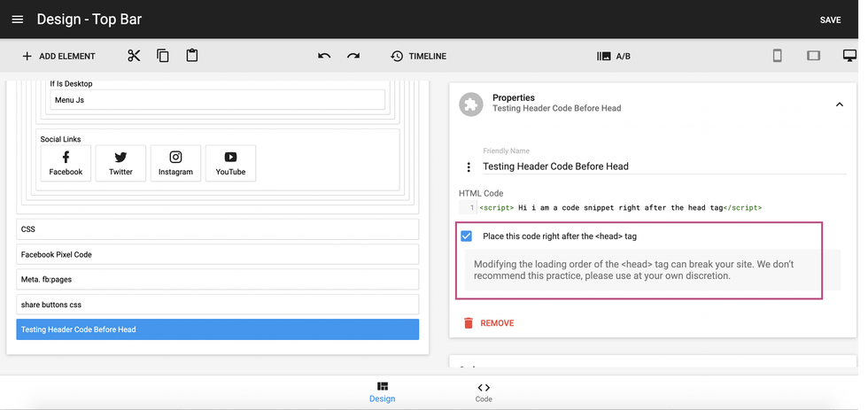The image size is (868, 410).
Task: Remove this element with REMOVE button
Action: pyautogui.click(x=489, y=323)
